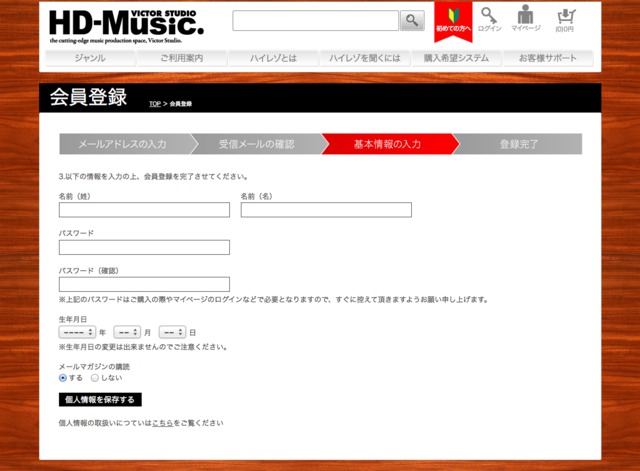Follow the こちら privacy link
The width and height of the screenshot is (640, 471).
click(x=162, y=423)
